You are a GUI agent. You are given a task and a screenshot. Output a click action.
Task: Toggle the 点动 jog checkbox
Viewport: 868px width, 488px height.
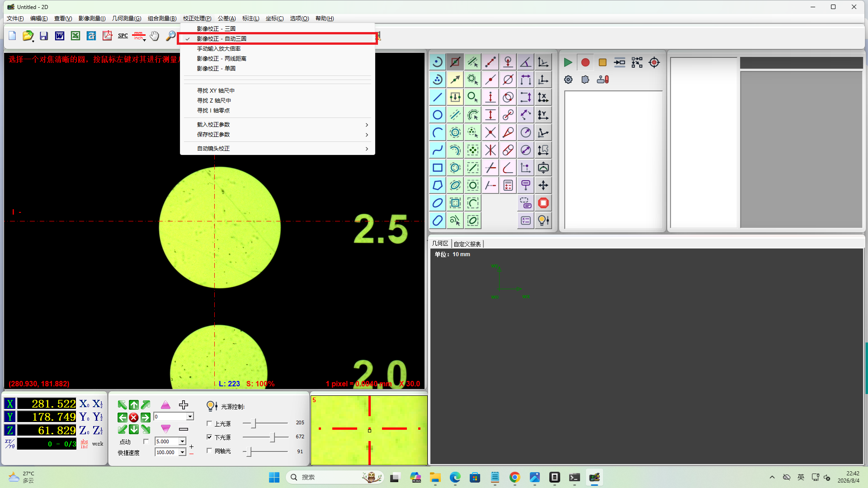tap(146, 441)
